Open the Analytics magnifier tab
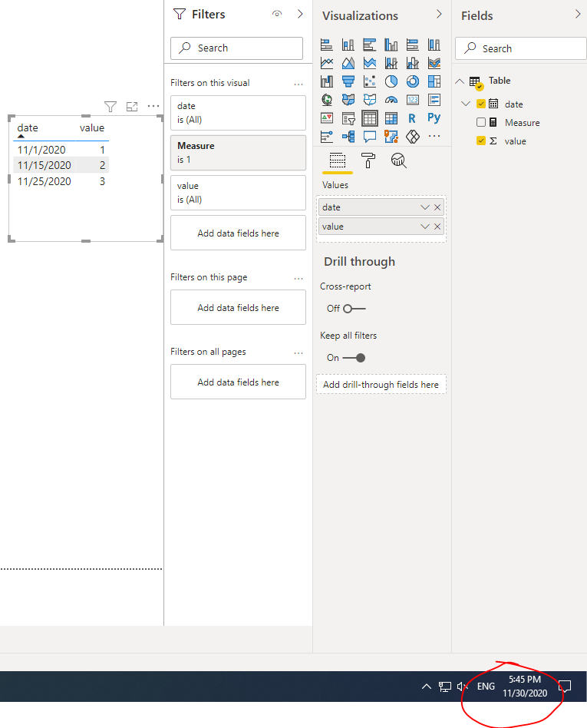 (398, 160)
